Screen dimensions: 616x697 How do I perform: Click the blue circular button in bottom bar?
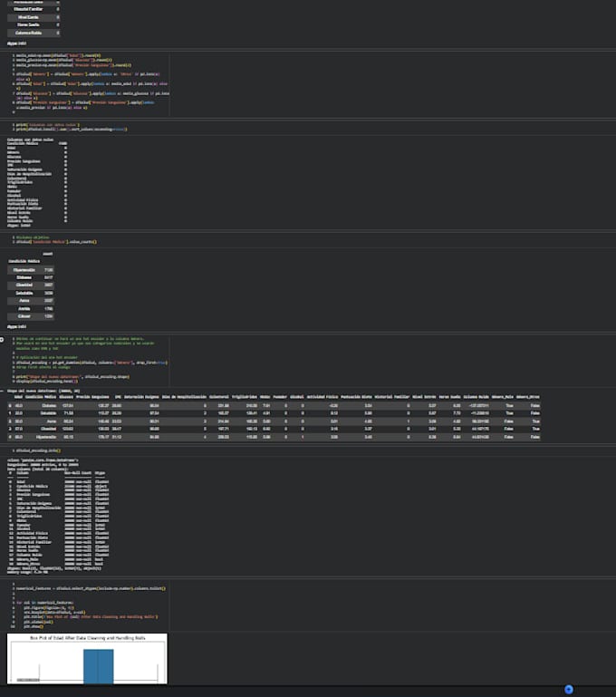[569, 690]
